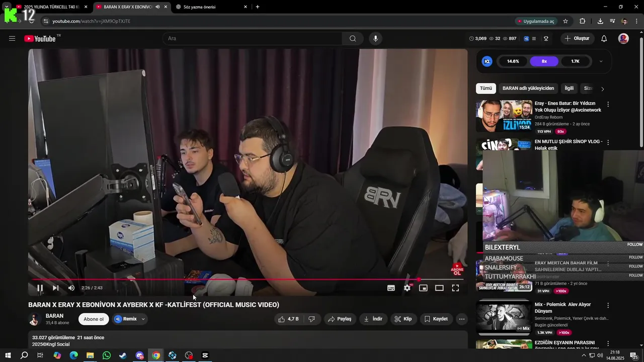This screenshot has width=644, height=362.
Task: Like the video showing 4,7 B
Action: (x=288, y=319)
